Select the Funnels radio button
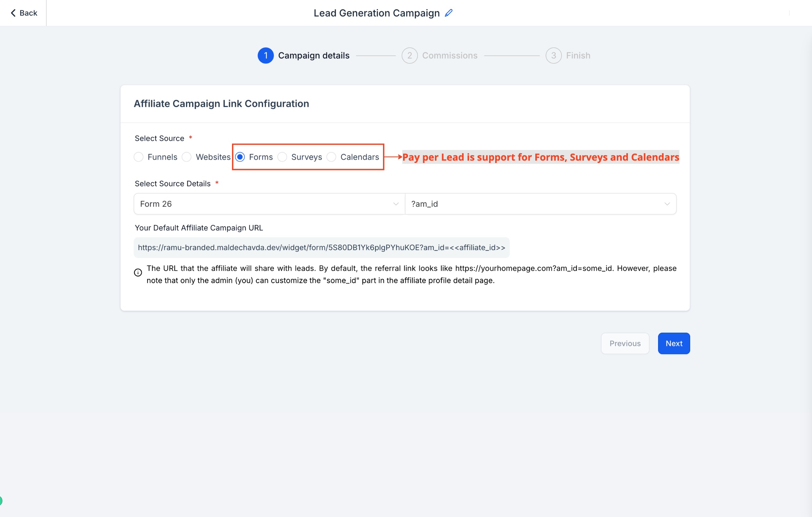This screenshot has width=812, height=517. pos(139,157)
